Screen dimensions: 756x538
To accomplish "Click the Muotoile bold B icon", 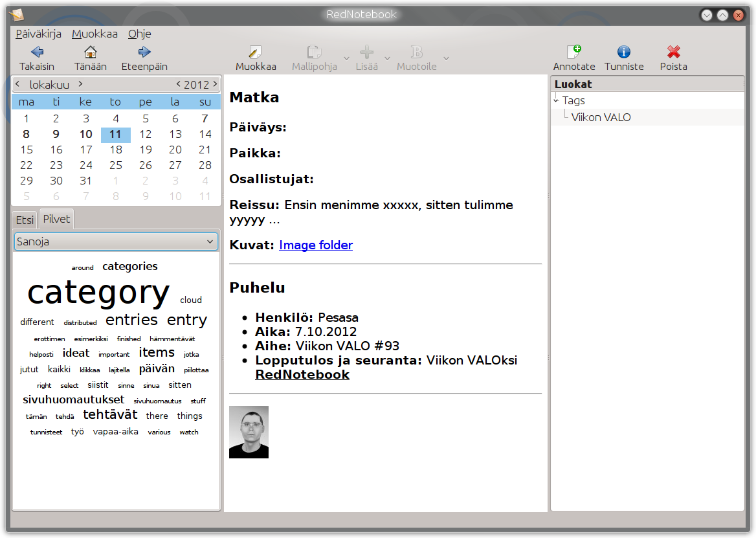I will coord(417,52).
